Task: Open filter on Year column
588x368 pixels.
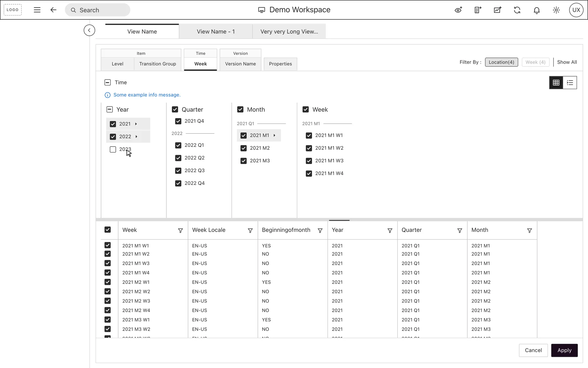Action: click(390, 231)
